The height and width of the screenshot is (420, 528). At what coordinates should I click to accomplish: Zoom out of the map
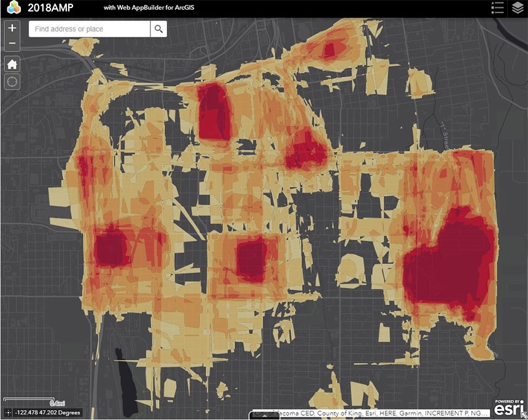[x=12, y=44]
